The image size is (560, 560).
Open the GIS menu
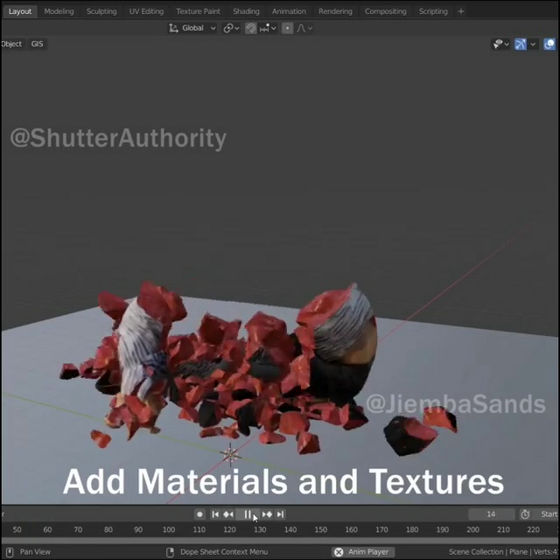pos(37,44)
